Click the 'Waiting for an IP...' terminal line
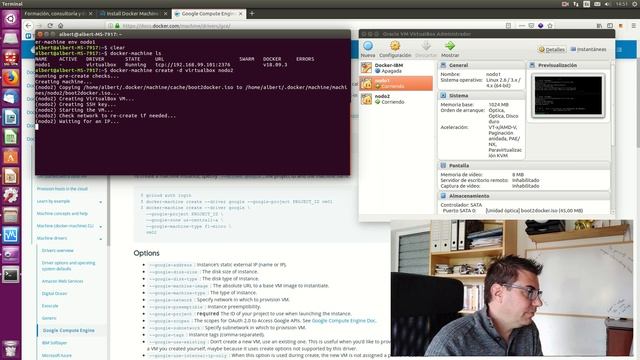This screenshot has height=360, width=640. tap(77, 121)
